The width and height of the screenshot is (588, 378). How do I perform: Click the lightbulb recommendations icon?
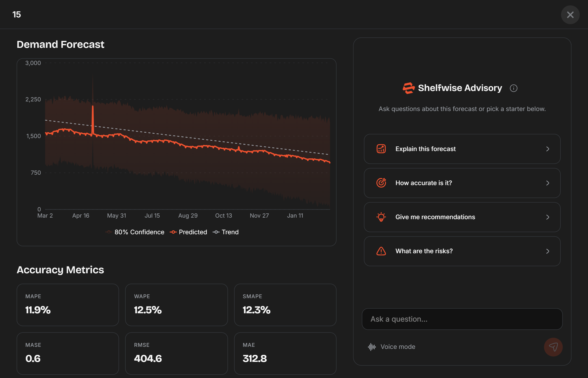tap(381, 217)
